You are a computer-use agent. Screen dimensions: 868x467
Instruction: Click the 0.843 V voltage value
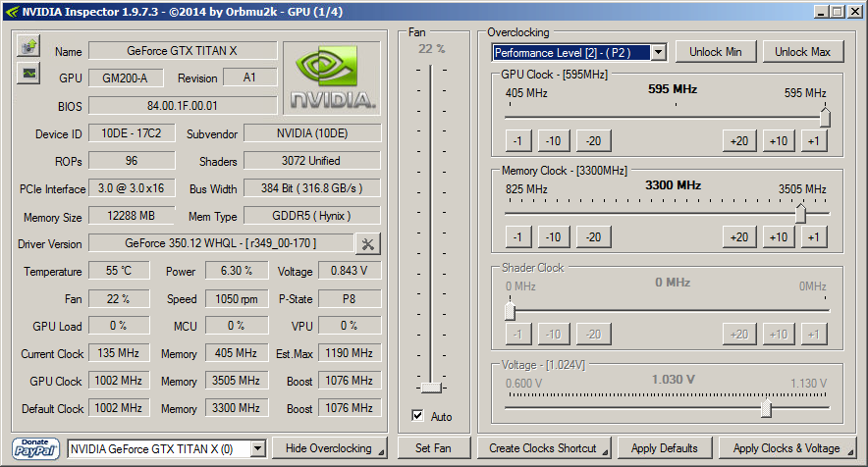[x=350, y=271]
